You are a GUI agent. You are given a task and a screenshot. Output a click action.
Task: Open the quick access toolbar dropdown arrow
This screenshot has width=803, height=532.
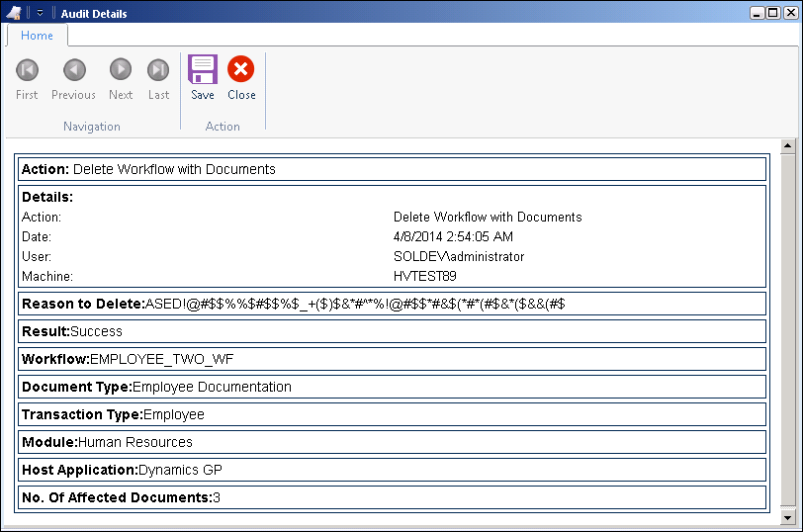click(x=41, y=14)
